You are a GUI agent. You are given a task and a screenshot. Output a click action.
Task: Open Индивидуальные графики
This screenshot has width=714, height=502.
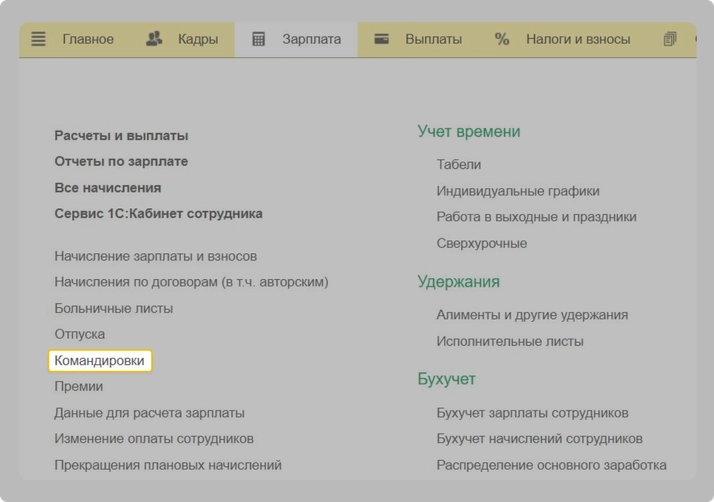pos(518,191)
